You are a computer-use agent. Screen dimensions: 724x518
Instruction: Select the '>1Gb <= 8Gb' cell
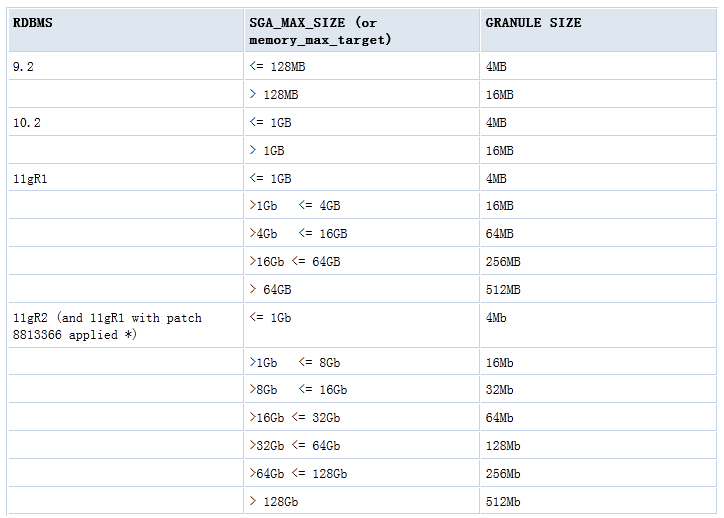294,362
